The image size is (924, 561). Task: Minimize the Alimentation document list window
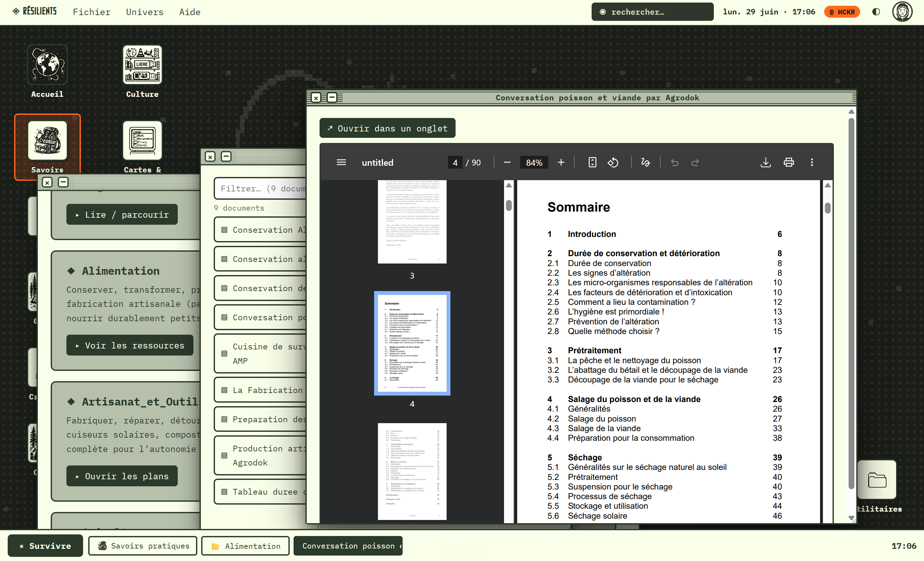(x=226, y=156)
